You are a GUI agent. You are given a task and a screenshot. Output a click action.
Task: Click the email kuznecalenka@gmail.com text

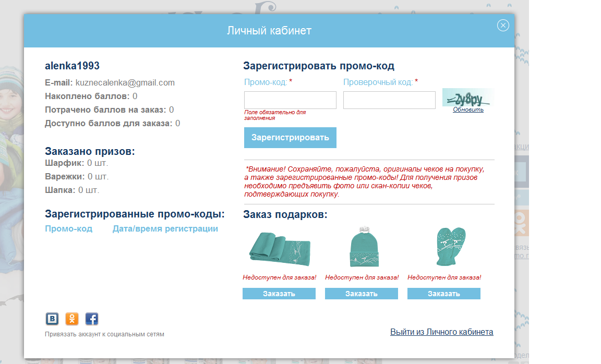click(125, 82)
